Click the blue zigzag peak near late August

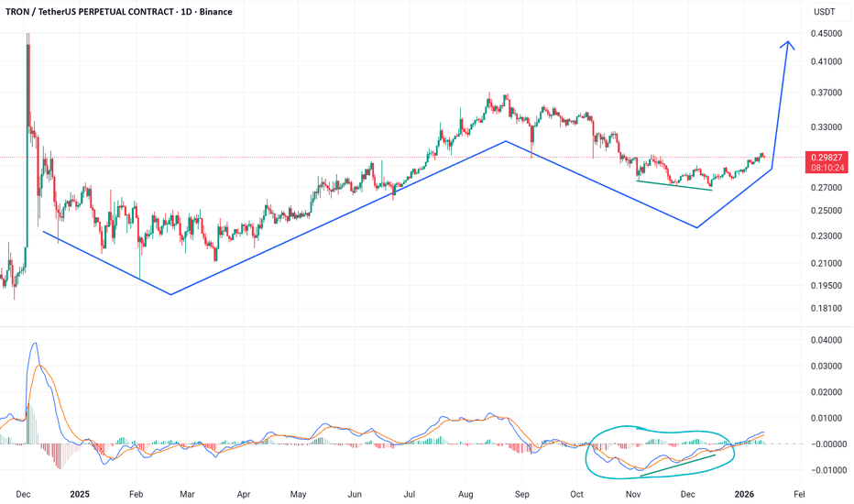click(505, 141)
